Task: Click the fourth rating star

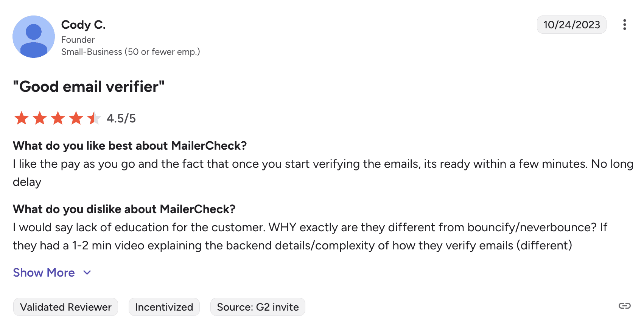Action: click(x=76, y=118)
